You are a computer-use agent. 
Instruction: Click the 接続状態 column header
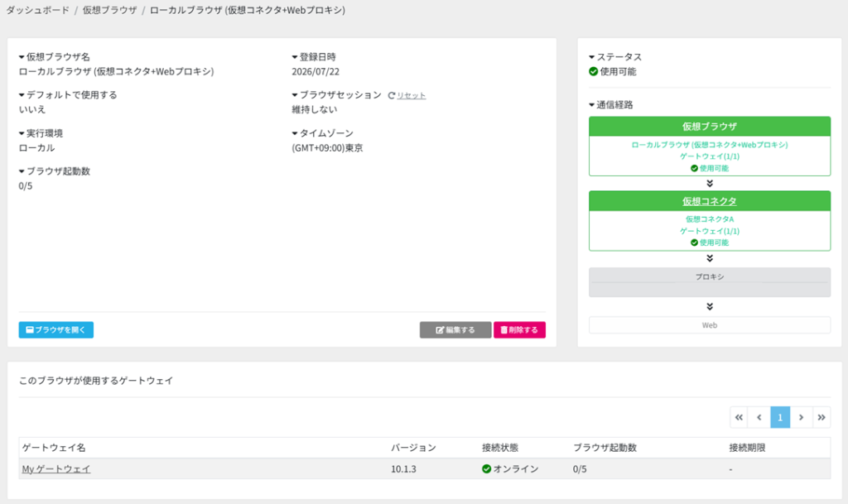[500, 448]
